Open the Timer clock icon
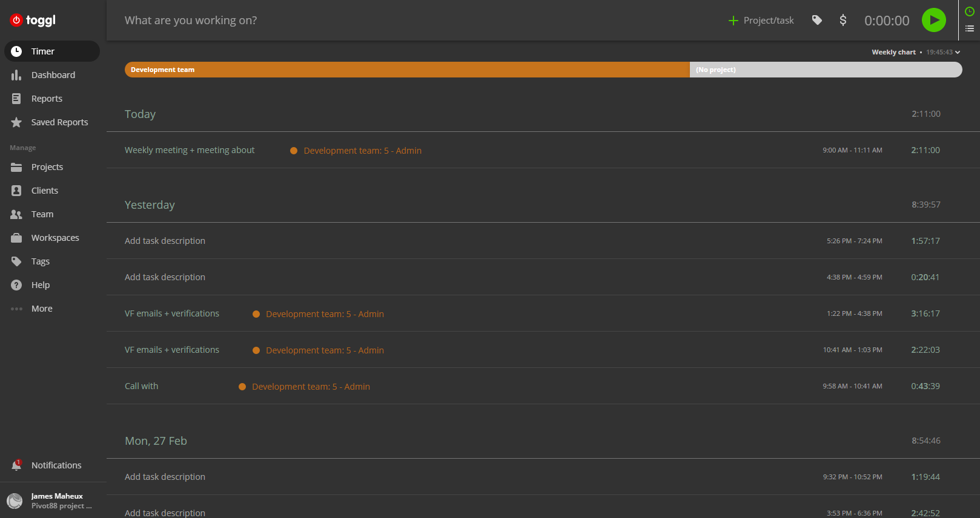Screen dimensions: 980x518 tap(16, 51)
